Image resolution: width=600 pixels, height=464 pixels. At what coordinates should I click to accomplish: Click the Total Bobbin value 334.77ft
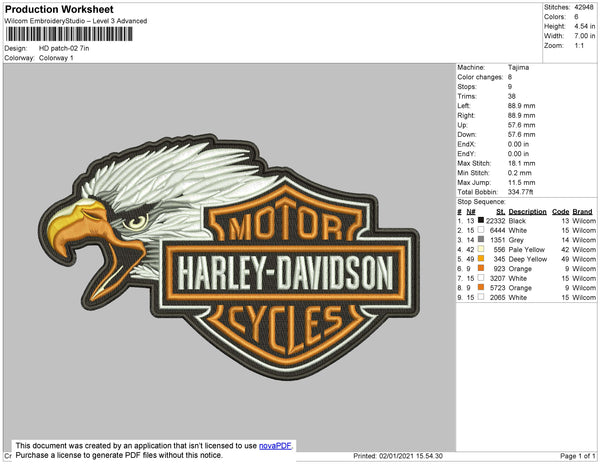[x=520, y=192]
